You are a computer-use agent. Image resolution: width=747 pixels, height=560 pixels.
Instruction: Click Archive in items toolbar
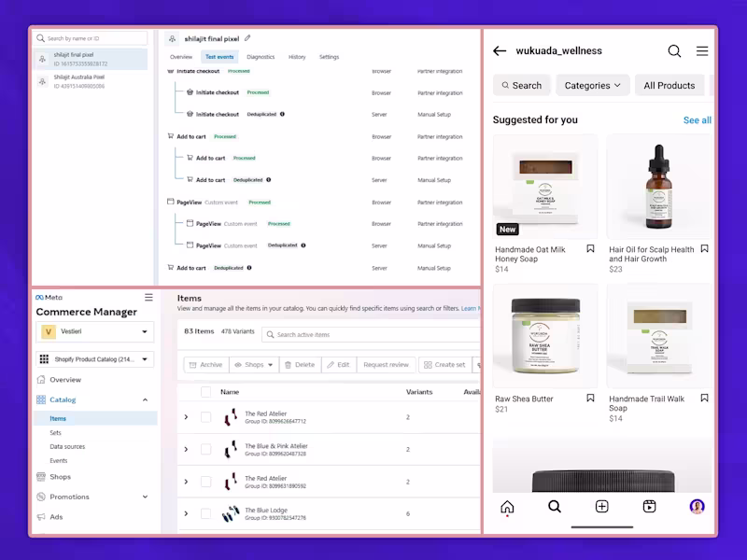click(205, 365)
